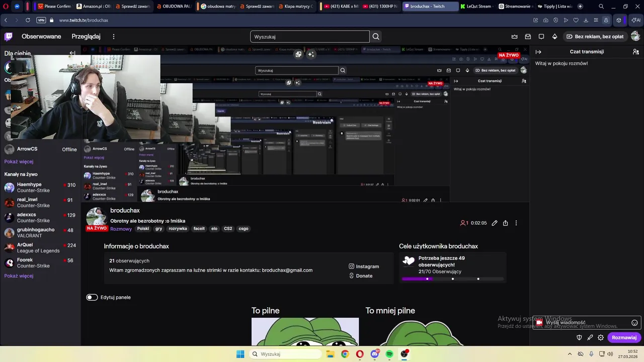Open the Instagram panel link
The image size is (644, 362).
tap(364, 266)
